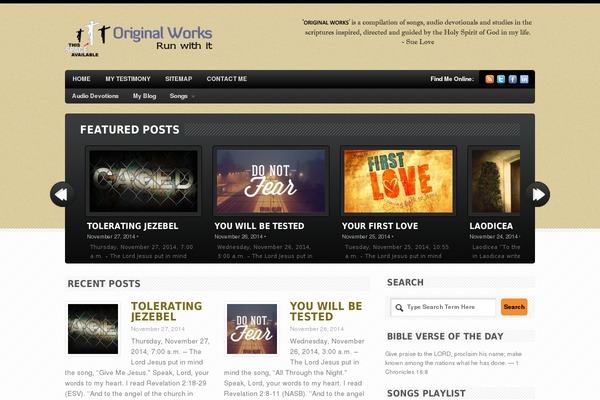Image resolution: width=600 pixels, height=400 pixels.
Task: Open My Blog category
Action: pyautogui.click(x=144, y=96)
